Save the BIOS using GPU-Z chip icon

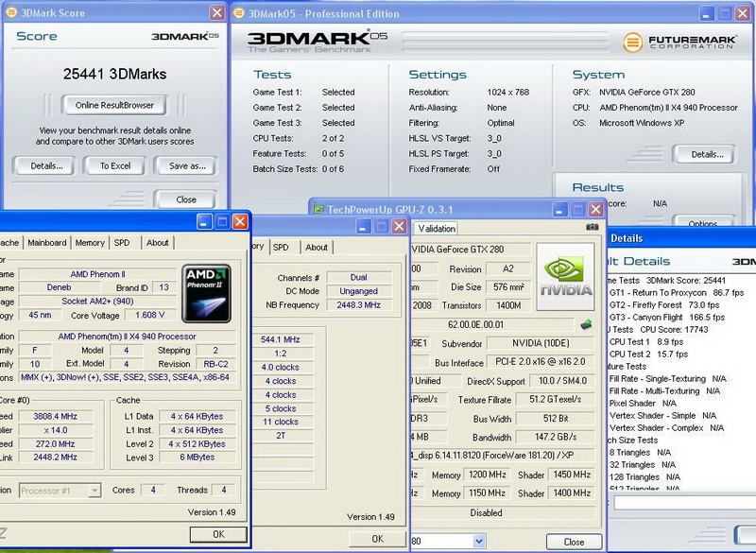pyautogui.click(x=586, y=324)
